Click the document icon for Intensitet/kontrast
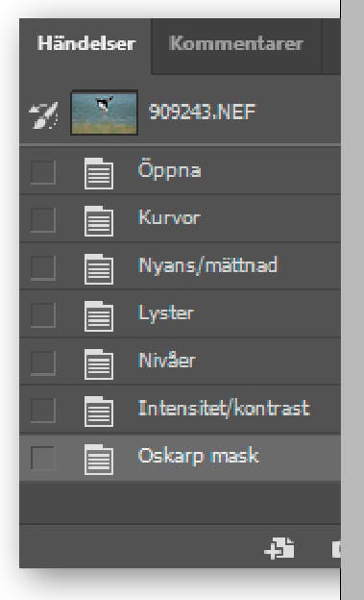Viewport: 364px width, 600px height. pos(99,412)
